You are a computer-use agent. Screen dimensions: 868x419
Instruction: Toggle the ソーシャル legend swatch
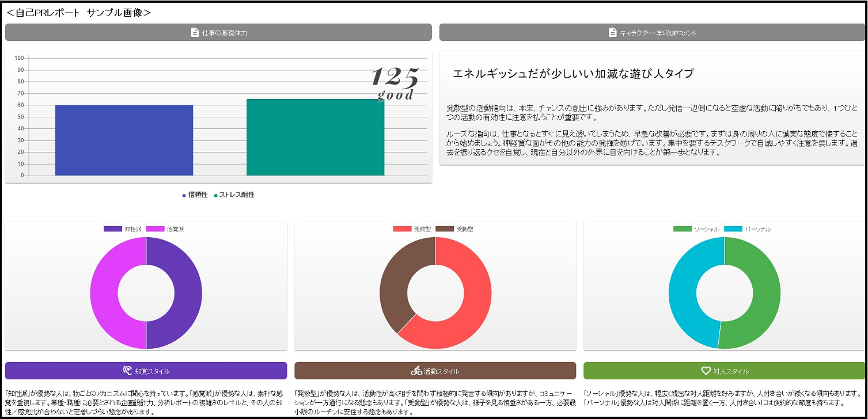683,229
